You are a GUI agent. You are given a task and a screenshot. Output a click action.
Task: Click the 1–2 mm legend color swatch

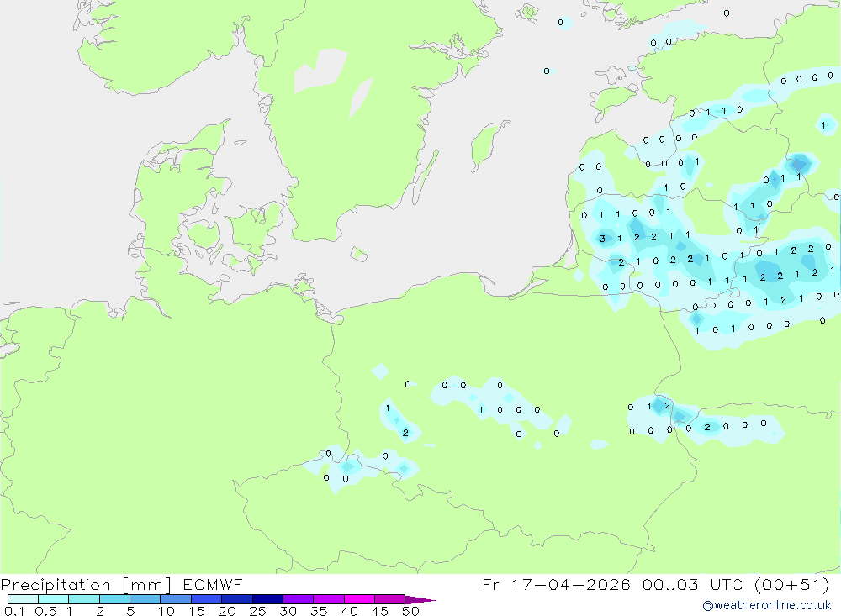click(x=84, y=599)
